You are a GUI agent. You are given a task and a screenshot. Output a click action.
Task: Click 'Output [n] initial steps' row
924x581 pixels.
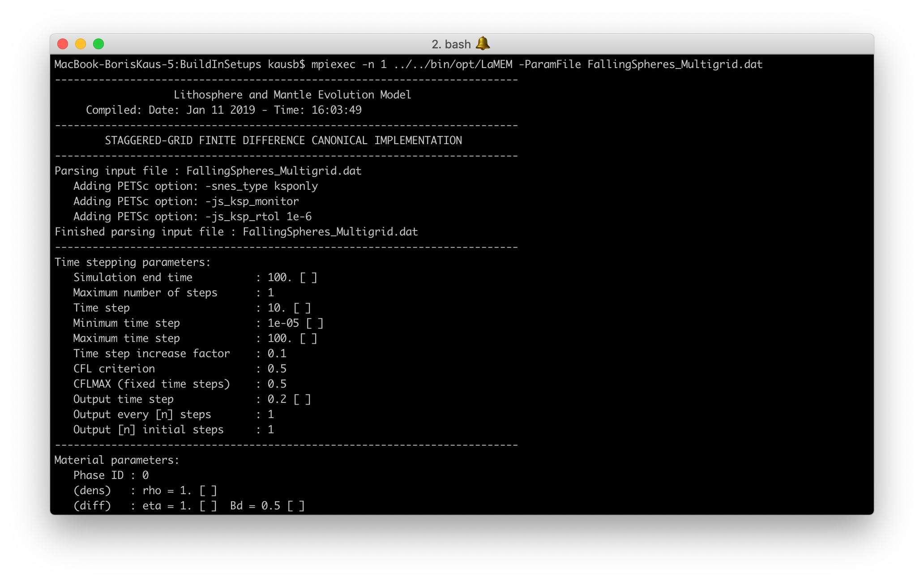(x=174, y=430)
